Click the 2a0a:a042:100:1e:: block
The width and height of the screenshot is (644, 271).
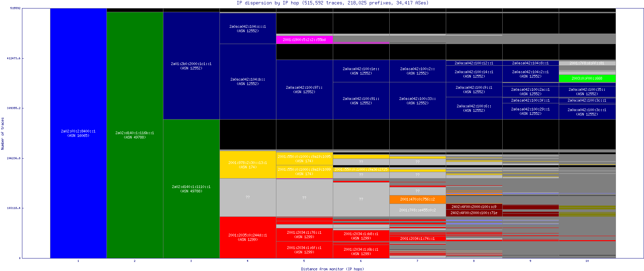click(x=361, y=71)
